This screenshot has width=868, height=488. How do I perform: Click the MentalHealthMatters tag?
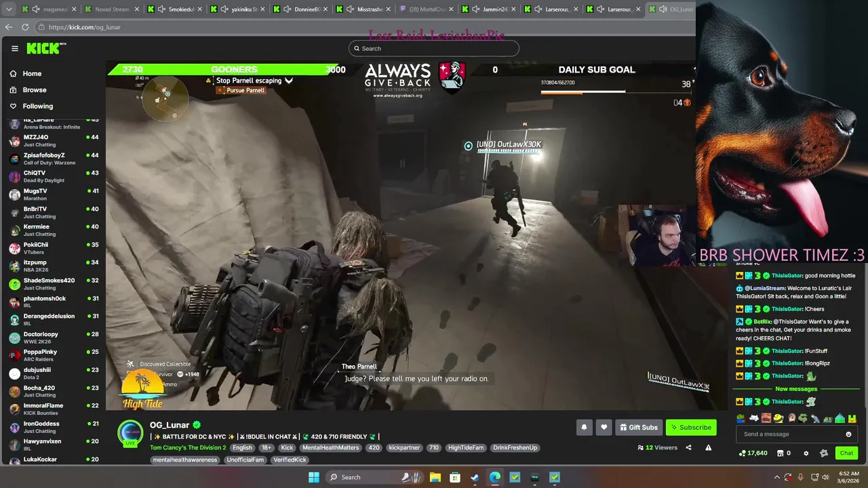331,448
